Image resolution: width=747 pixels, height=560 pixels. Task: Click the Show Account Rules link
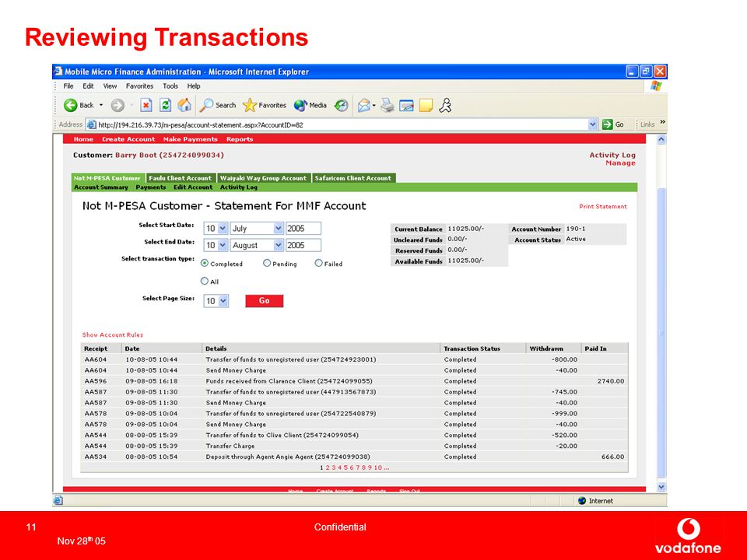point(112,334)
